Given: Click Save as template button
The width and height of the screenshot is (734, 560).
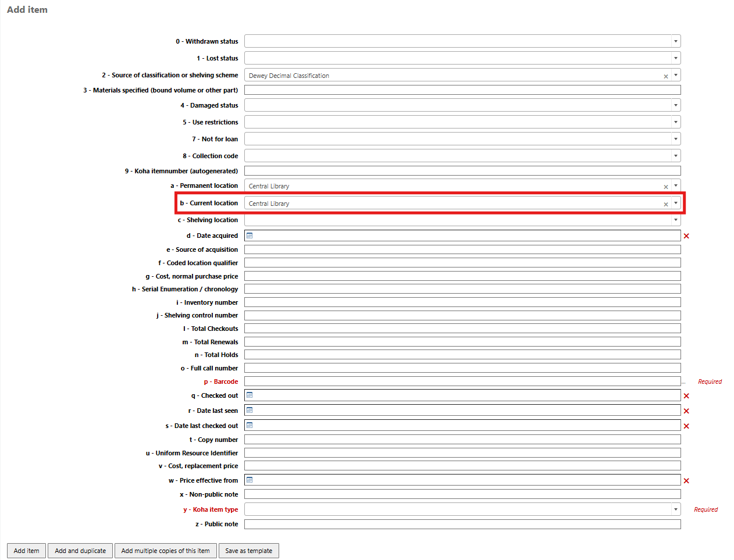Looking at the screenshot, I should pyautogui.click(x=249, y=551).
